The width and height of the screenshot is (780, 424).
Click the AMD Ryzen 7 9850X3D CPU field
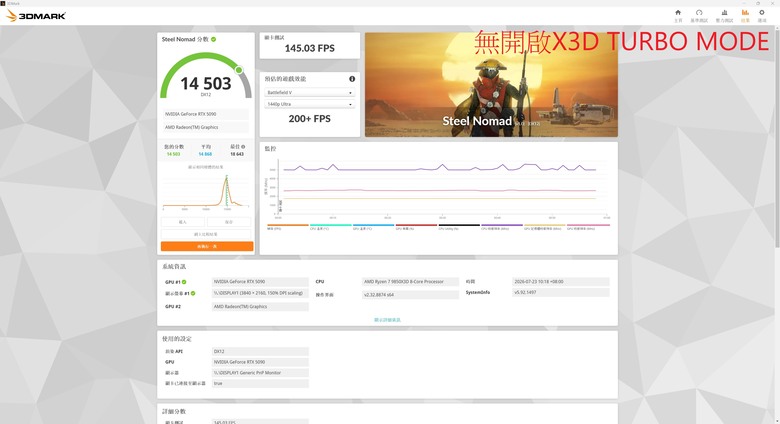coord(410,282)
